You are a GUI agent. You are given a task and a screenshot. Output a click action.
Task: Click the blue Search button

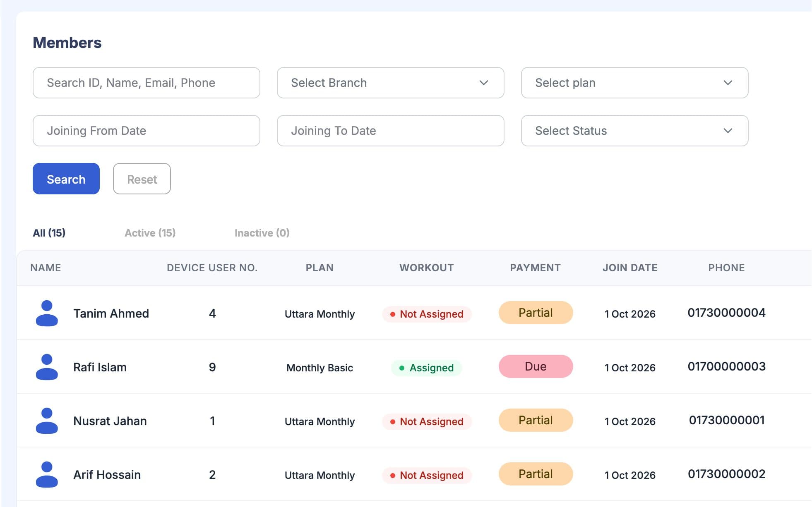pos(66,179)
